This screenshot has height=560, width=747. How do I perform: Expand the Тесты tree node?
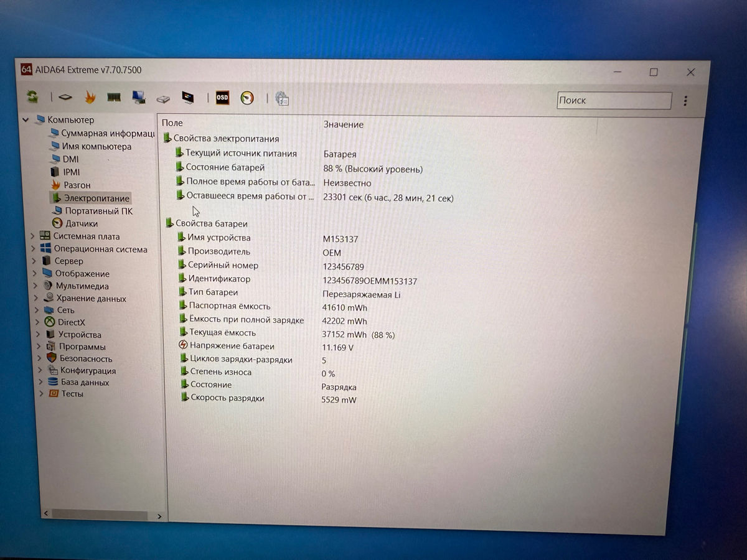(42, 394)
